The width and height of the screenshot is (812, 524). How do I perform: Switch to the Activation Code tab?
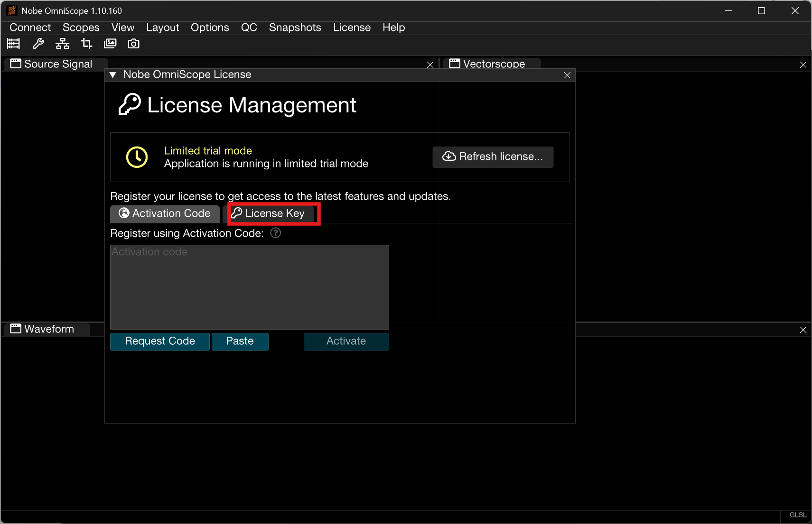165,214
